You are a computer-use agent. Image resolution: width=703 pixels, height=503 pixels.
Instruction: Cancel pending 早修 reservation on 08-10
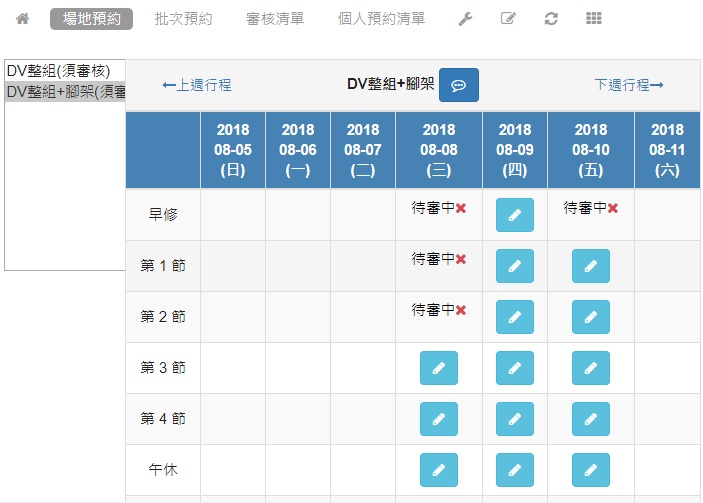tap(613, 208)
